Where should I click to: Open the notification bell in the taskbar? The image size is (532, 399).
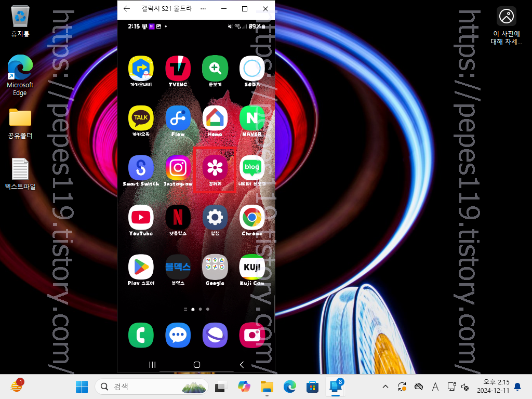pos(518,387)
